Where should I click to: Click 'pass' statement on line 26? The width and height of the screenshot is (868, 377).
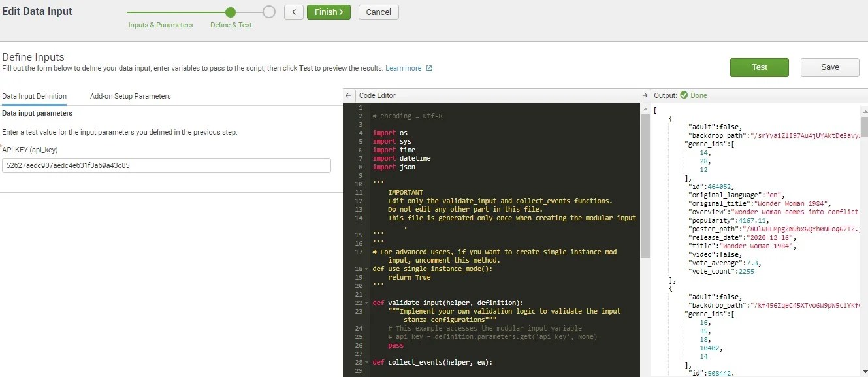[x=396, y=346]
